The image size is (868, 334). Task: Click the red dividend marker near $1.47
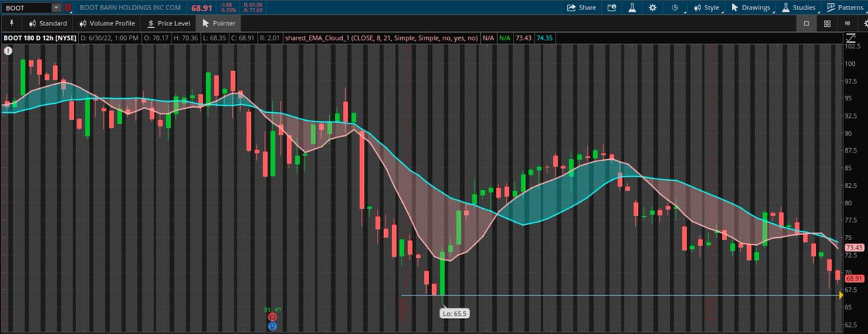(272, 317)
